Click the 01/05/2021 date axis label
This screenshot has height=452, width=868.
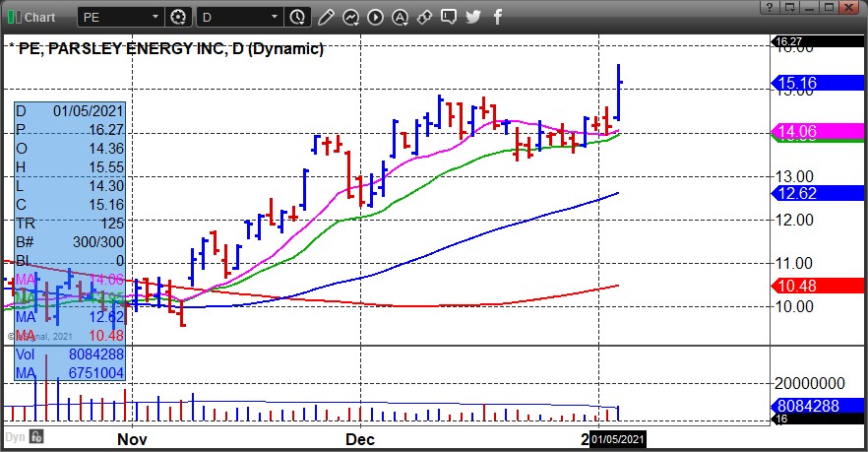pos(617,439)
